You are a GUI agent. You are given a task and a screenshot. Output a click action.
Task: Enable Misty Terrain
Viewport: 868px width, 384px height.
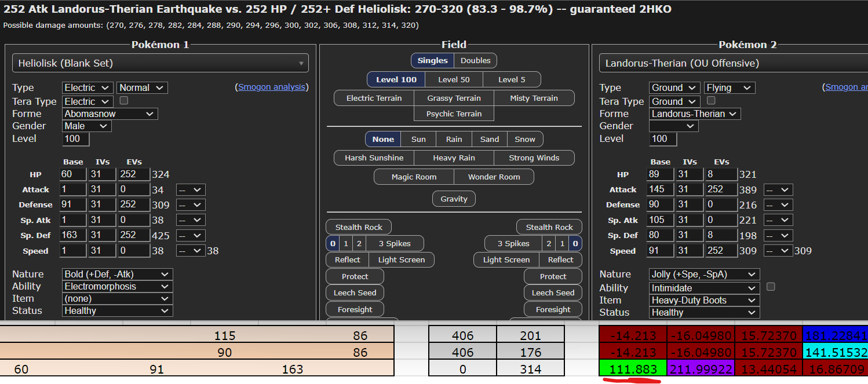click(x=534, y=98)
